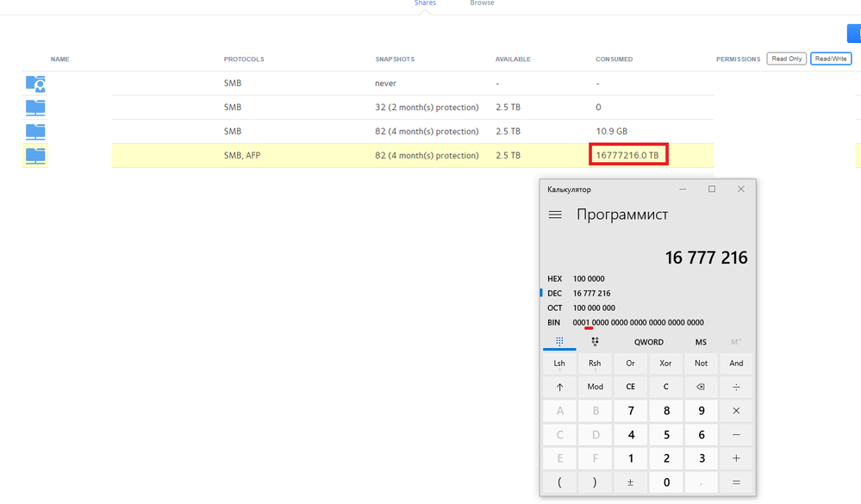Screen dimensions: 861x504
Task: Filter by Read/Write permission
Action: pos(831,59)
